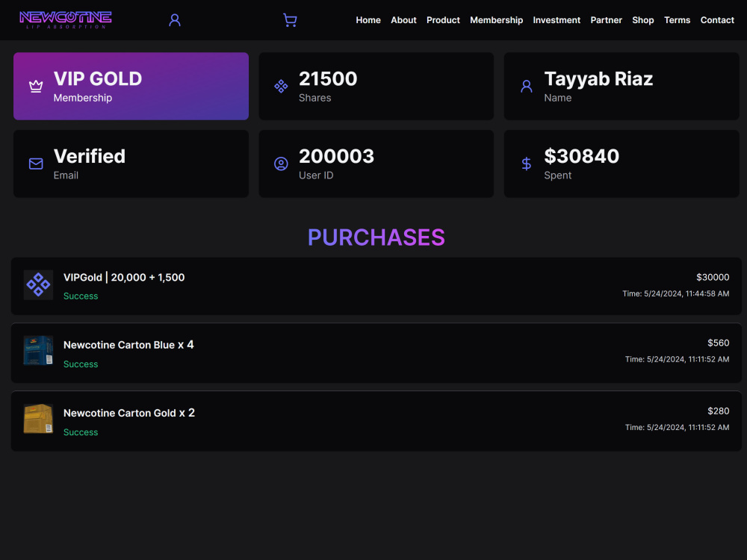Click the user circle icon beside 200003
Viewport: 747px width, 560px height.
pyautogui.click(x=281, y=164)
